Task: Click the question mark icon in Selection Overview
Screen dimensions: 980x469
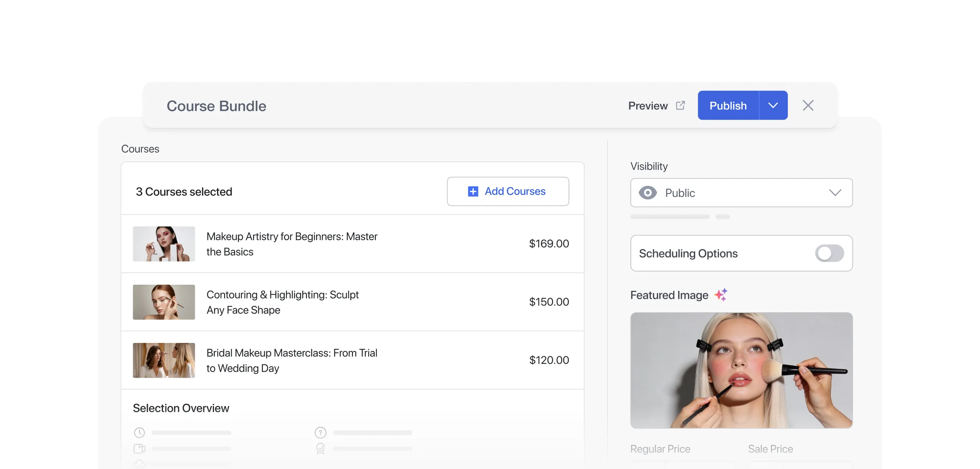Action: pos(320,433)
